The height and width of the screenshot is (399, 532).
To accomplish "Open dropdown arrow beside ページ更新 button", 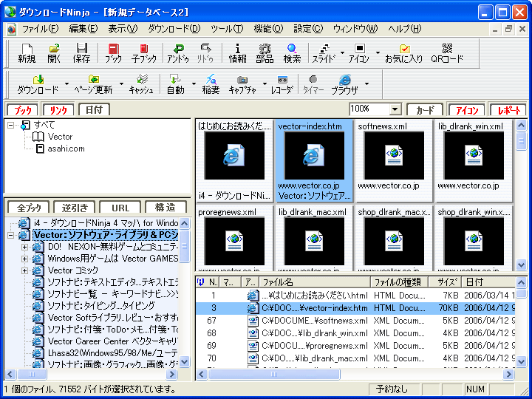I will (121, 83).
